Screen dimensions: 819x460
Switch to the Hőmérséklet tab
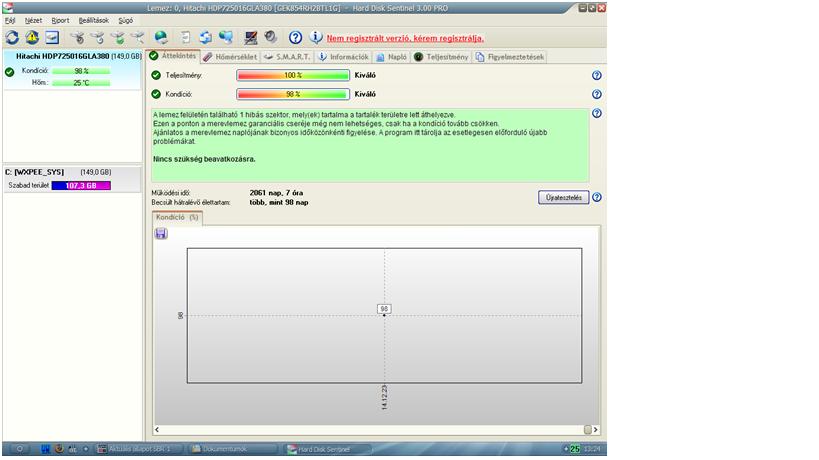coord(230,57)
